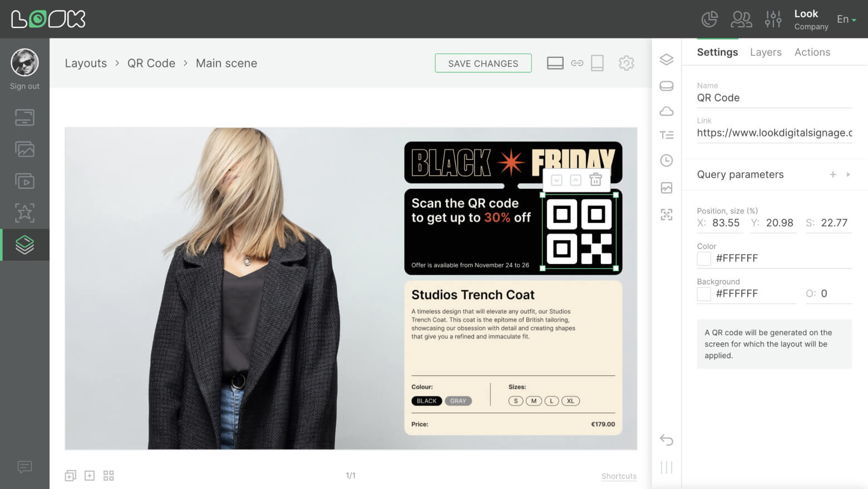Toggle desktop preview mode icon
Image resolution: width=868 pixels, height=489 pixels.
pos(555,63)
